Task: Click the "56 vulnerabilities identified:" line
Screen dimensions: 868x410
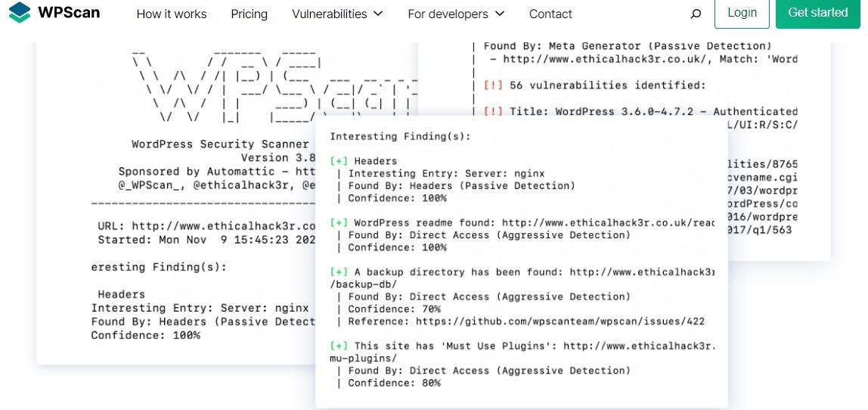Action: click(594, 85)
